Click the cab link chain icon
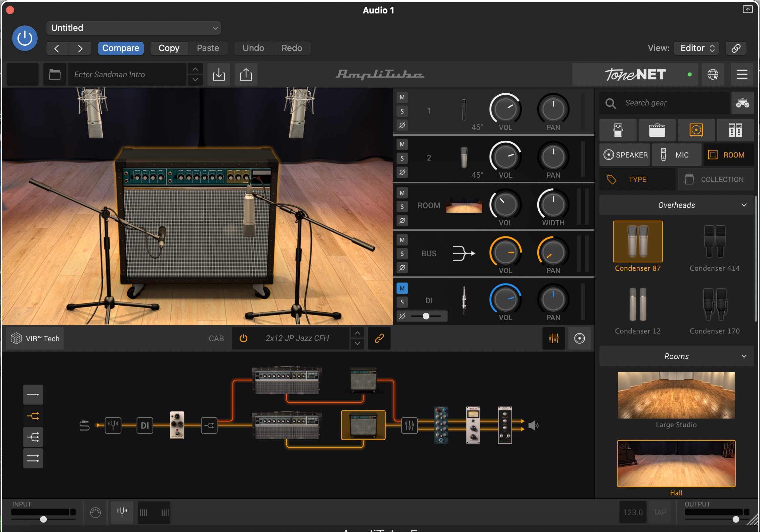Viewport: 760px width, 532px height. click(379, 338)
